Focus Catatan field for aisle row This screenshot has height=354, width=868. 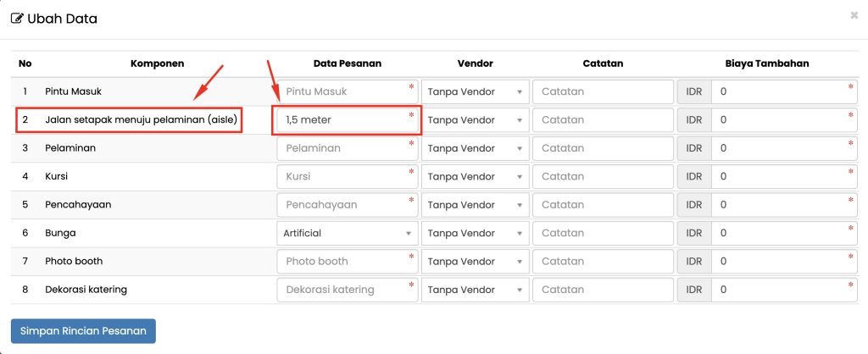[603, 120]
